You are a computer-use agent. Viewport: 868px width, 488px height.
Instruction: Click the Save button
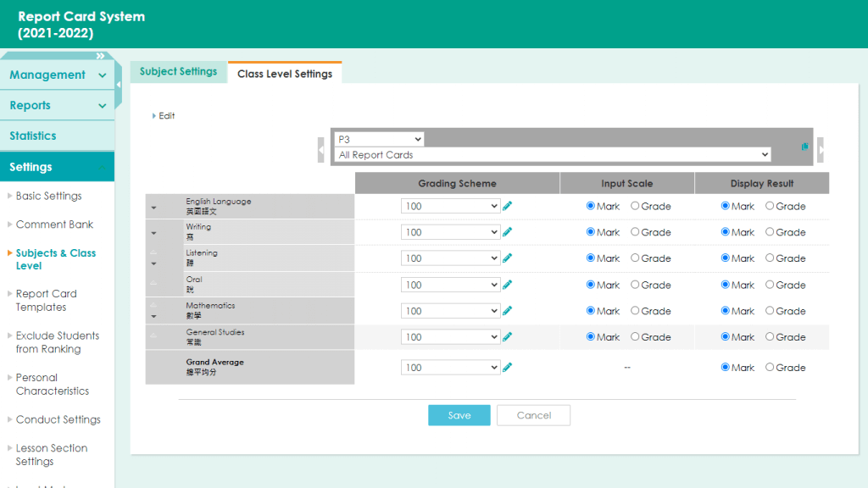click(x=459, y=415)
